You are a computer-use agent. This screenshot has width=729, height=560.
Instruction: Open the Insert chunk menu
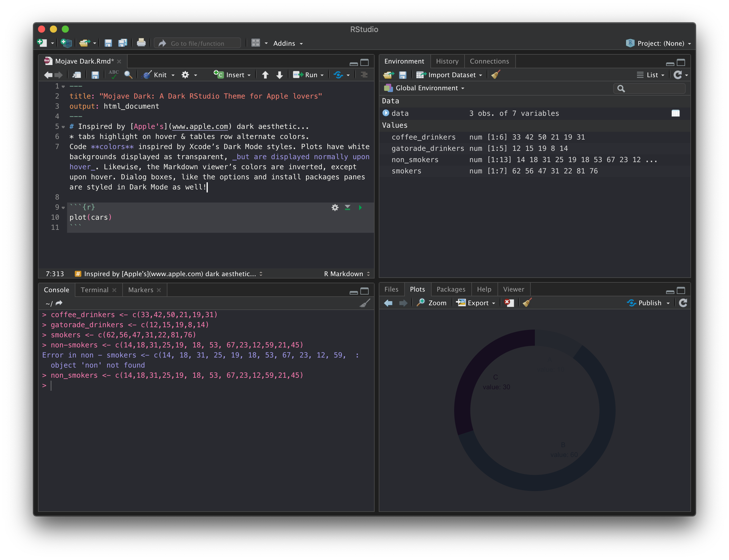[232, 75]
